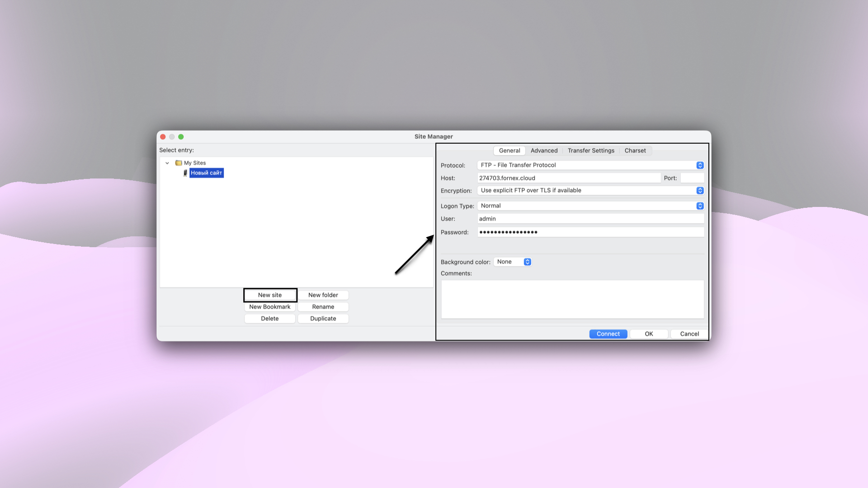This screenshot has width=868, height=488.
Task: Create a New Bookmark
Action: [x=269, y=307]
